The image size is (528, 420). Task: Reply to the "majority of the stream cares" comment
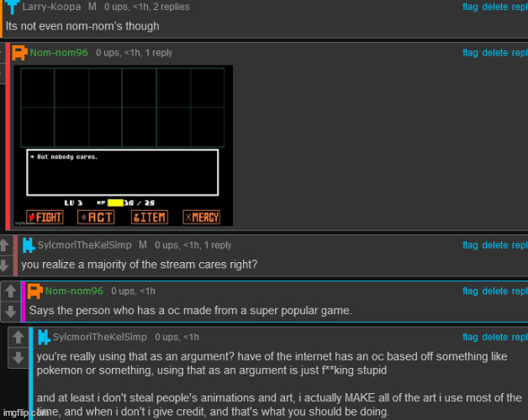[x=520, y=245]
